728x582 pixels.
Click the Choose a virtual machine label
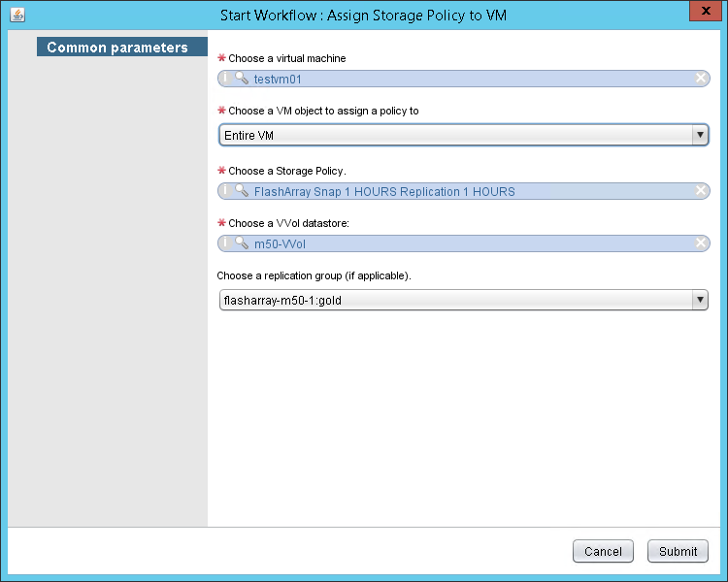pyautogui.click(x=286, y=58)
